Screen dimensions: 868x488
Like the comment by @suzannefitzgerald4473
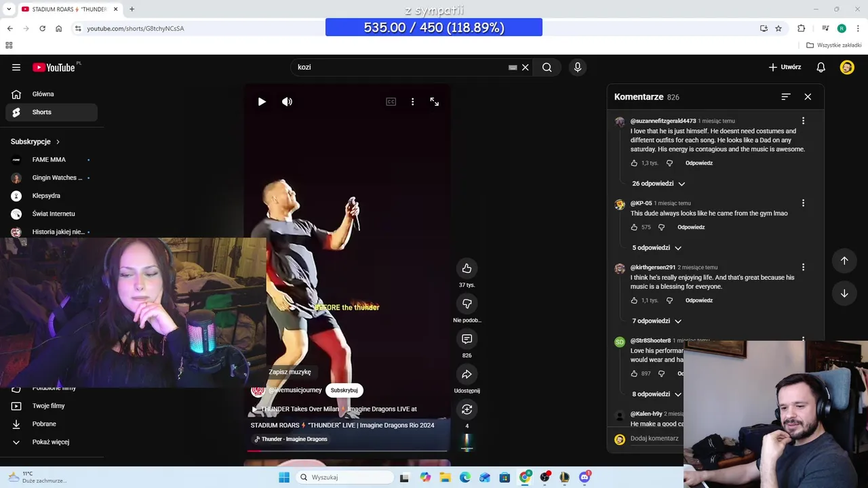coord(634,163)
